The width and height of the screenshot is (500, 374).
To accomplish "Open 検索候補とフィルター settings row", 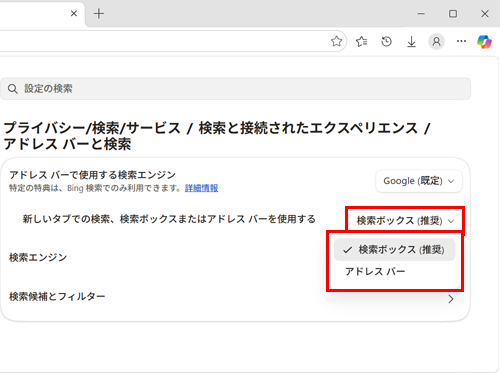I will point(235,297).
